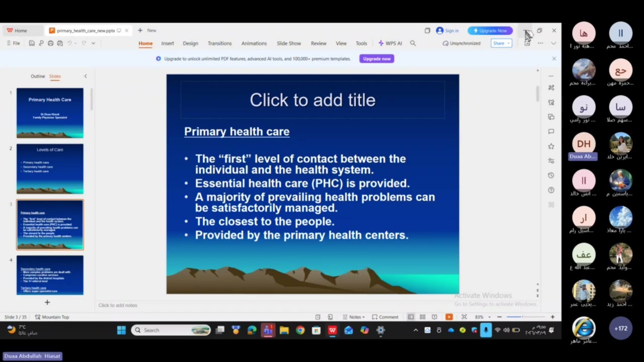The width and height of the screenshot is (644, 362).
Task: Open the help question mark icon in sidebar
Action: (551, 190)
